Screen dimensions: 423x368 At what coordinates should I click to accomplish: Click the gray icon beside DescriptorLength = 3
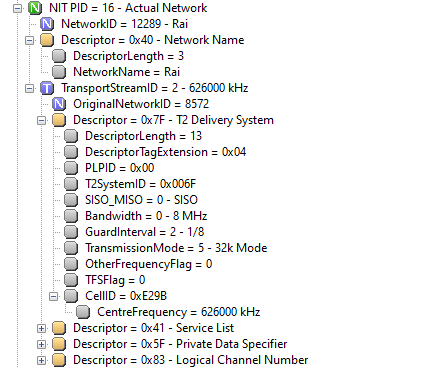coord(59,56)
